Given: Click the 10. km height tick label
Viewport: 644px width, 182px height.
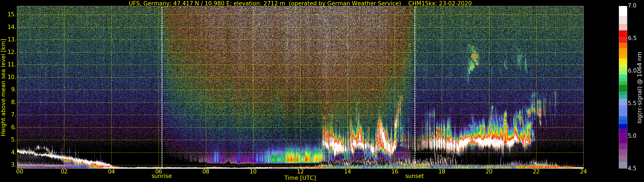Looking at the screenshot, I should click(12, 77).
